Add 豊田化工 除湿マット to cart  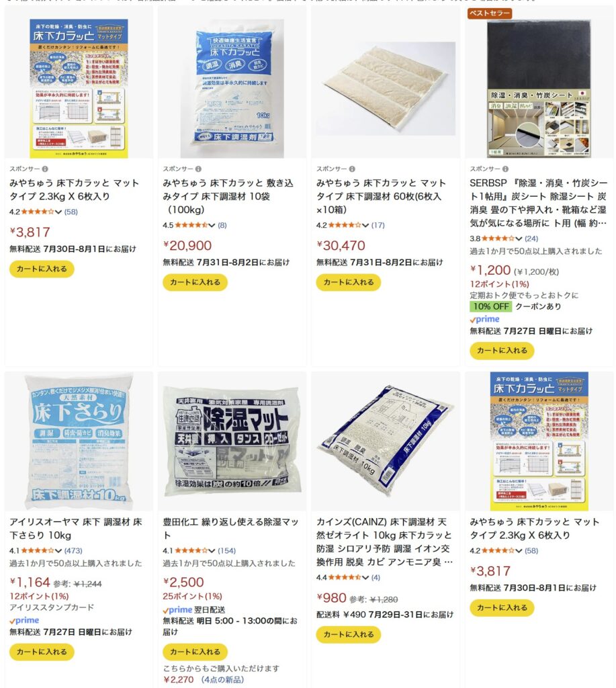pos(195,652)
